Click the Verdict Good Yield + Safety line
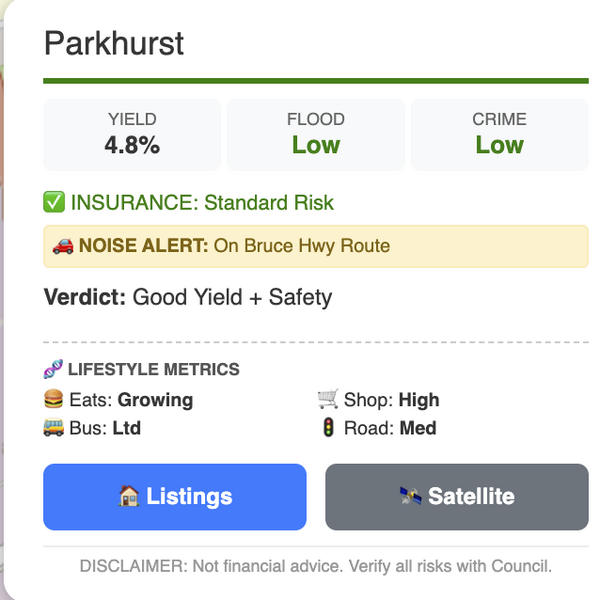 pos(188,297)
